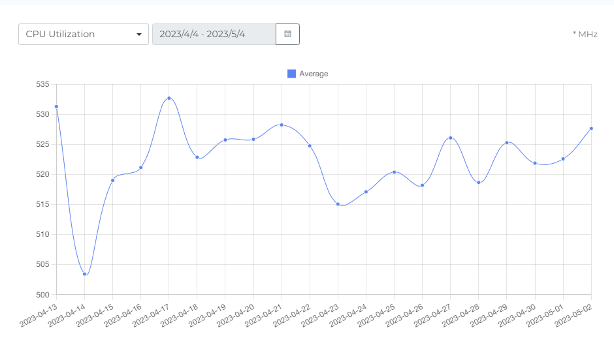The width and height of the screenshot is (614, 364).
Task: Toggle the Average series legend label
Action: tap(314, 74)
